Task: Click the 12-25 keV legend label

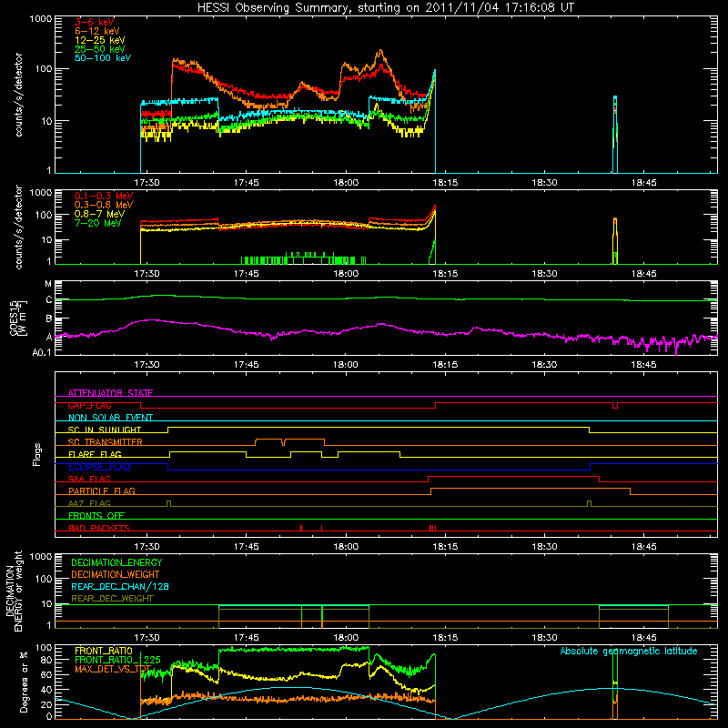Action: click(x=100, y=40)
